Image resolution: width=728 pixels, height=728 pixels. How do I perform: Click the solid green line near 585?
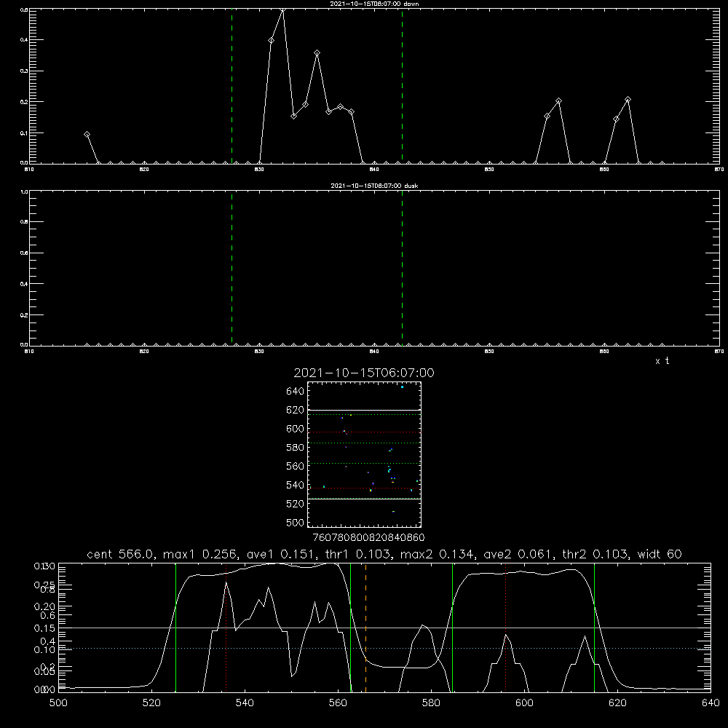click(452, 628)
